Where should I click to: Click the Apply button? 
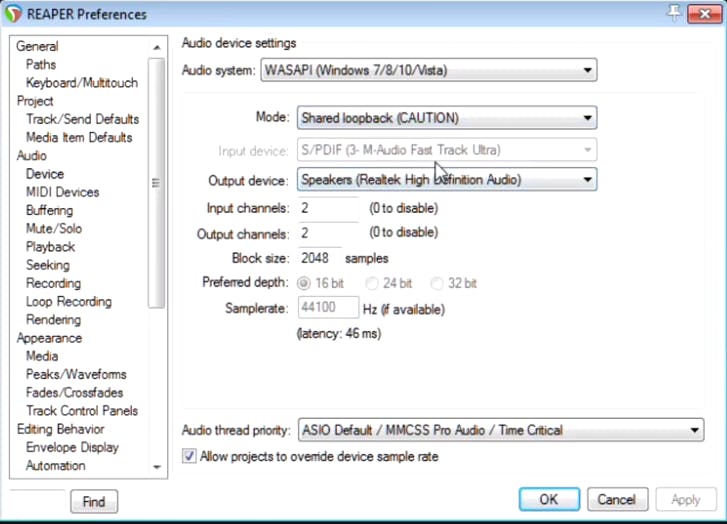(685, 499)
